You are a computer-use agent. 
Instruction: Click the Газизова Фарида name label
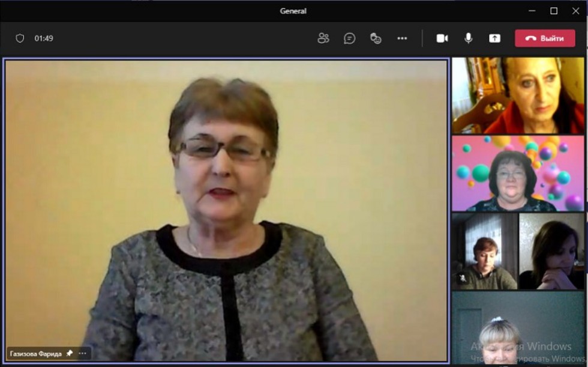[36, 354]
